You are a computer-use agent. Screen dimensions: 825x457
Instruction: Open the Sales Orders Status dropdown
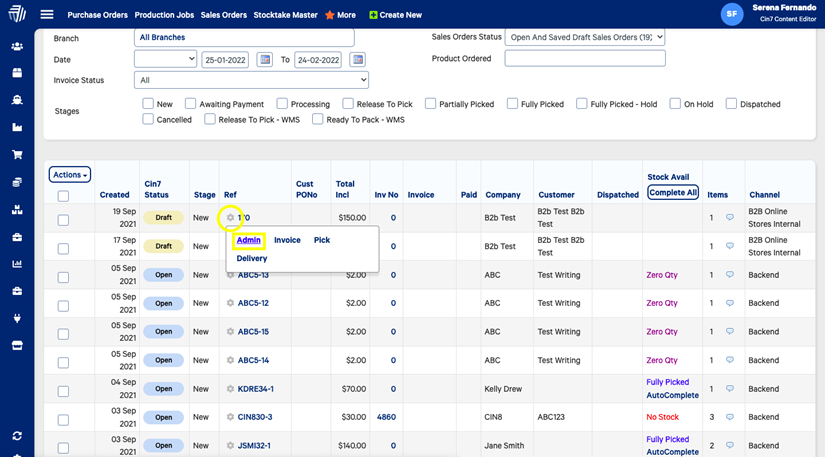click(x=584, y=38)
